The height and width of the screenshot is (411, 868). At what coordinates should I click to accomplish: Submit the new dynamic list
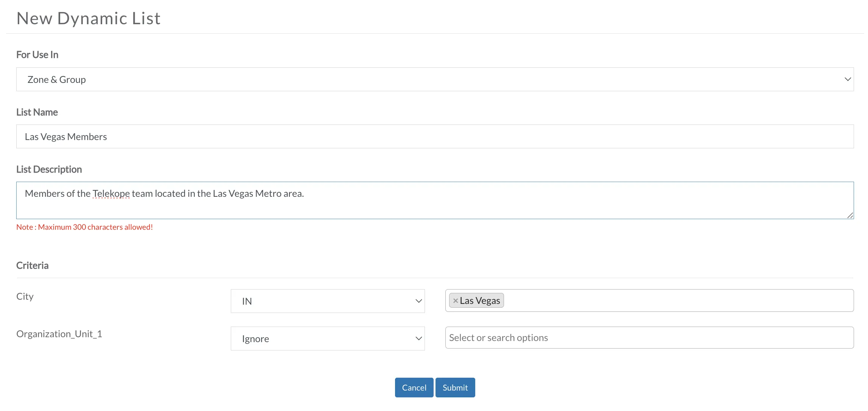(x=455, y=388)
